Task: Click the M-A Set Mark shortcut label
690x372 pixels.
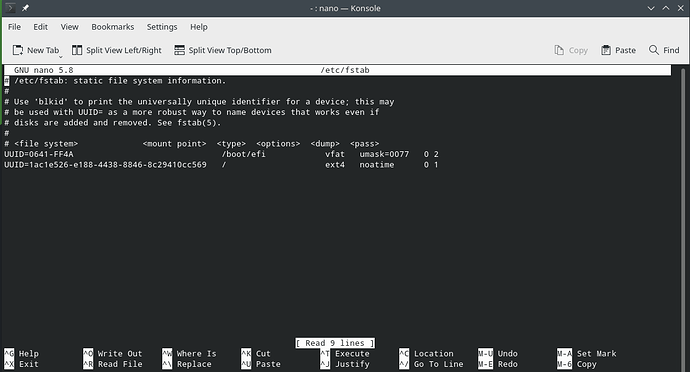Action: pos(587,354)
